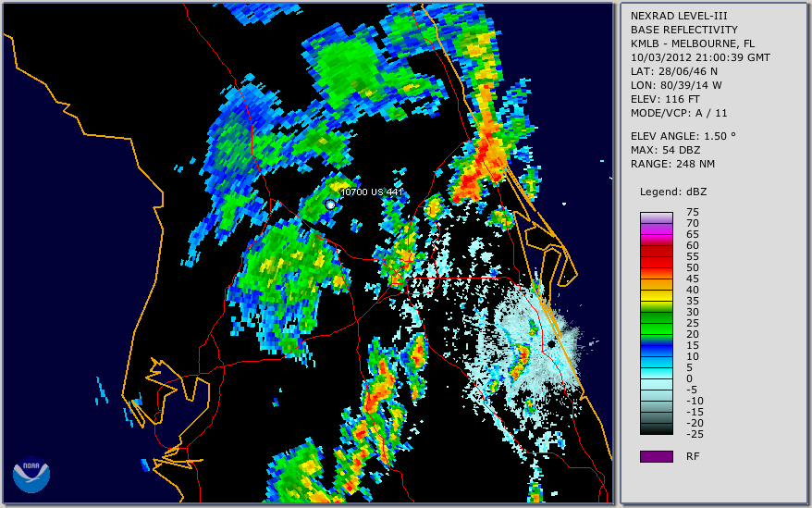This screenshot has width=812, height=508.
Task: Click the legend value 50
Action: coord(693,267)
